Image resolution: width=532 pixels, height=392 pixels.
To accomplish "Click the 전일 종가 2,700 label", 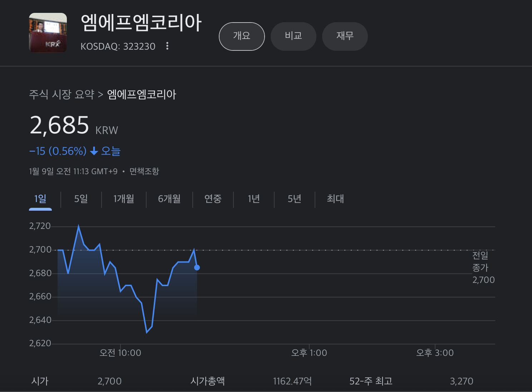I will [483, 268].
